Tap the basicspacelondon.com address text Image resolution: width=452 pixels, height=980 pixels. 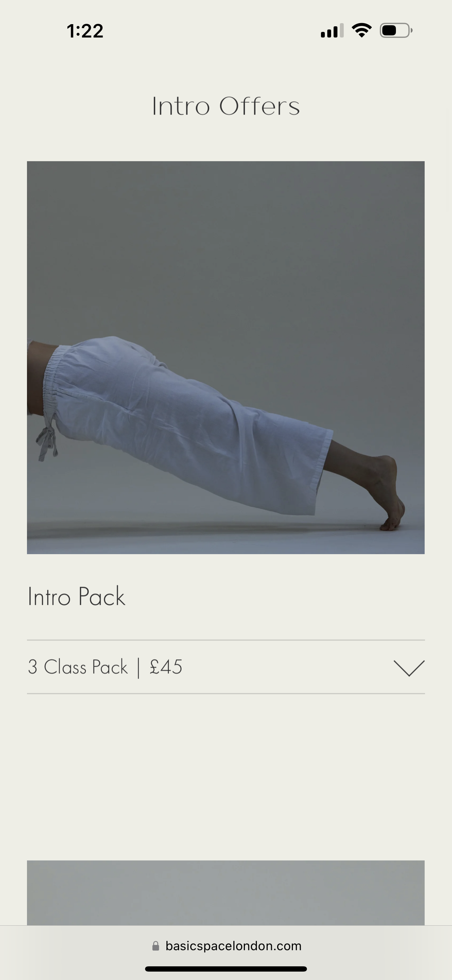[x=233, y=946]
